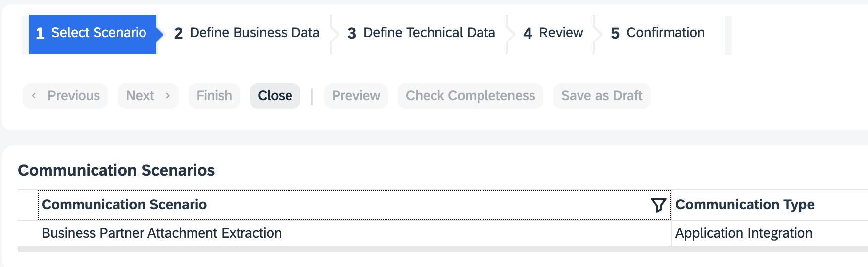
Task: Click the Previous button's left chevron
Action: coord(34,96)
